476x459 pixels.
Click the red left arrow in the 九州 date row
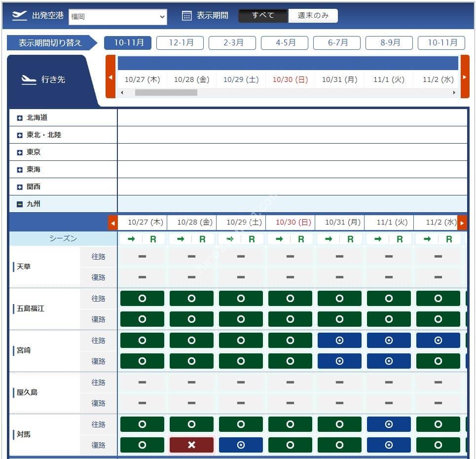click(x=113, y=223)
